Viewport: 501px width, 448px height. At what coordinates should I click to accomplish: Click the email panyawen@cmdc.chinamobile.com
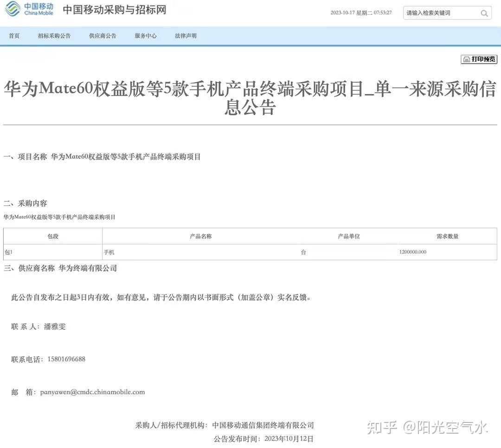click(92, 392)
